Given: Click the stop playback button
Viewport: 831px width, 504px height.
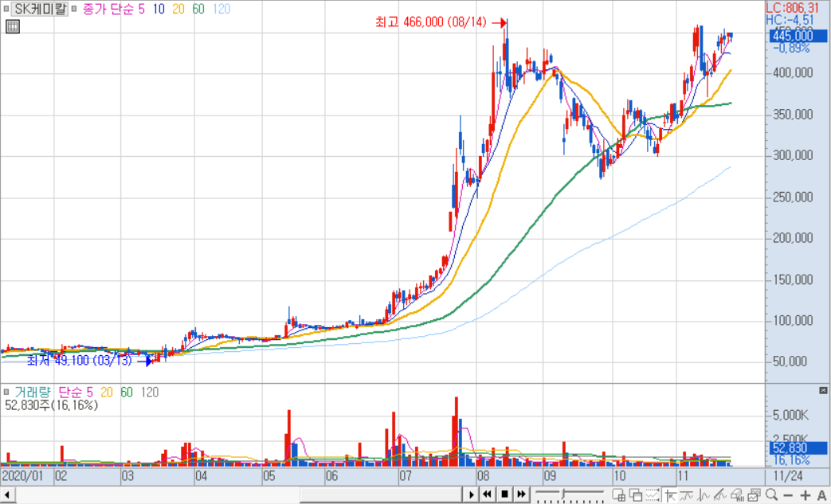Looking at the screenshot, I should click(x=504, y=494).
